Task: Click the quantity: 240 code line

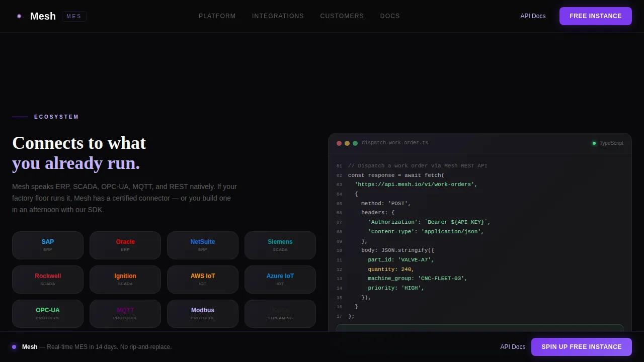Action: coord(391,269)
